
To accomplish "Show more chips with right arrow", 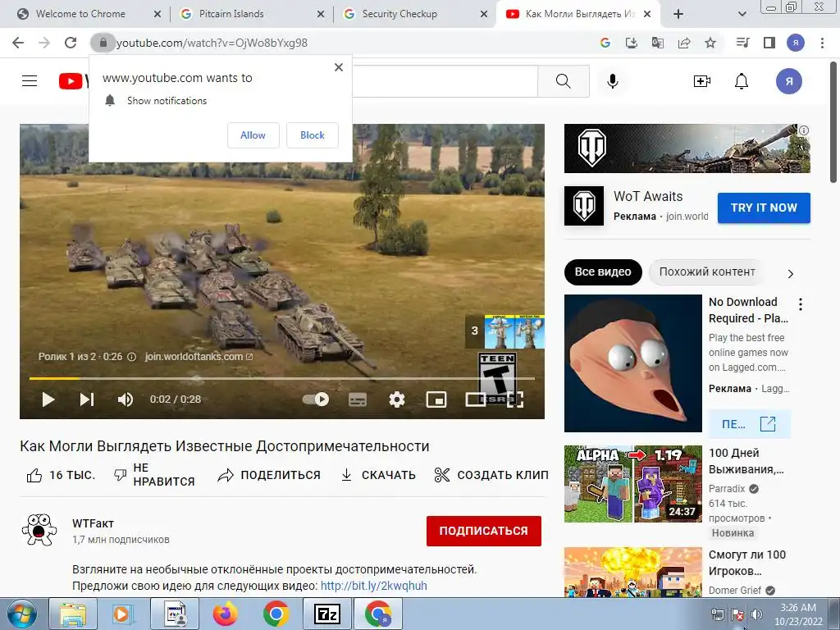I will (791, 274).
